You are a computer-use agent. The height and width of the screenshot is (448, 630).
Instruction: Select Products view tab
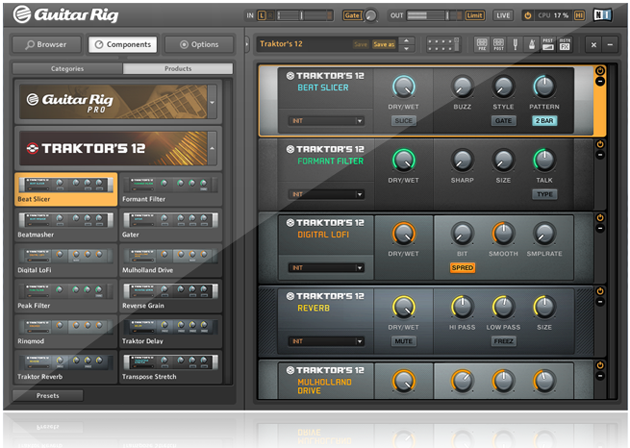(x=178, y=69)
